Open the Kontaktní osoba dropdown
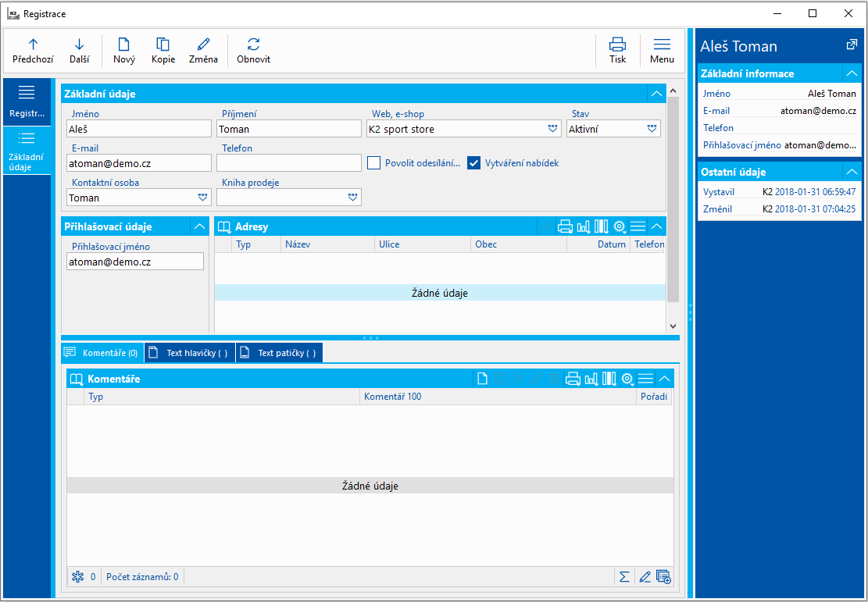 (203, 198)
